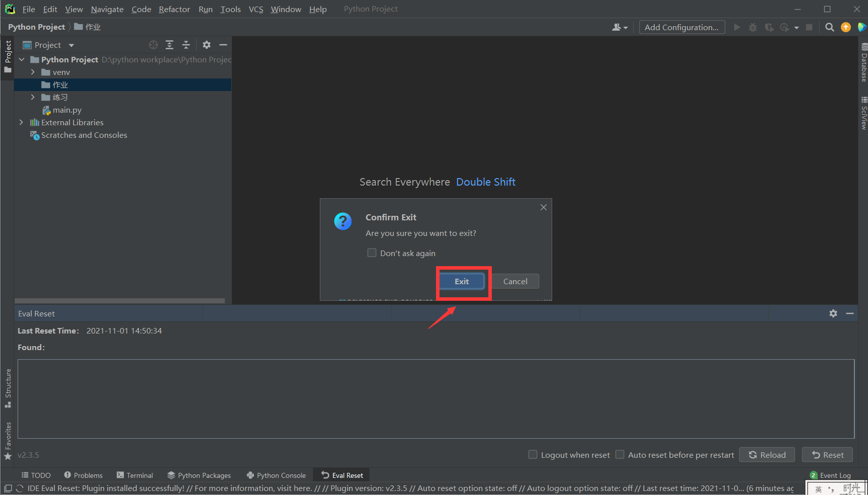Open Project panel settings gear
The image size is (868, 495).
(x=207, y=45)
